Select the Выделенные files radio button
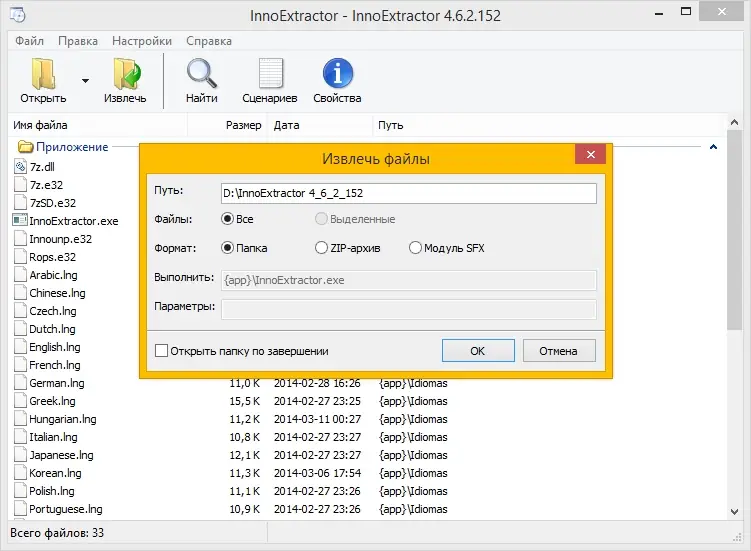This screenshot has width=751, height=551. point(321,219)
